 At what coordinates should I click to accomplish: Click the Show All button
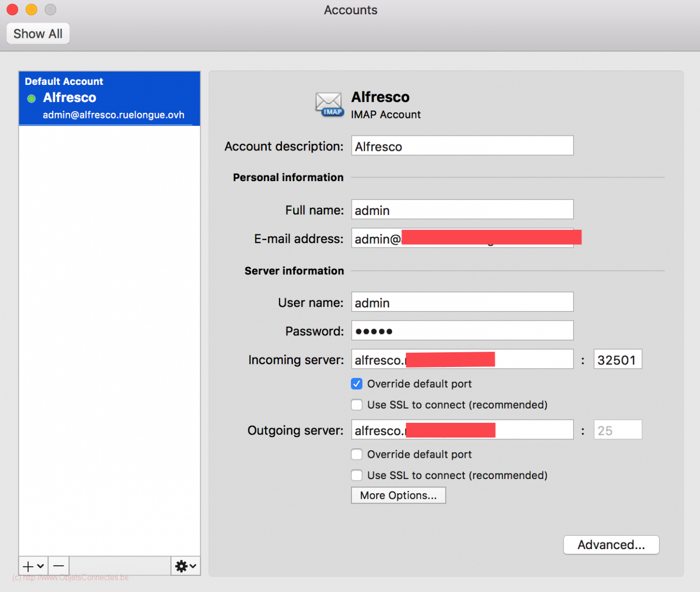click(38, 34)
